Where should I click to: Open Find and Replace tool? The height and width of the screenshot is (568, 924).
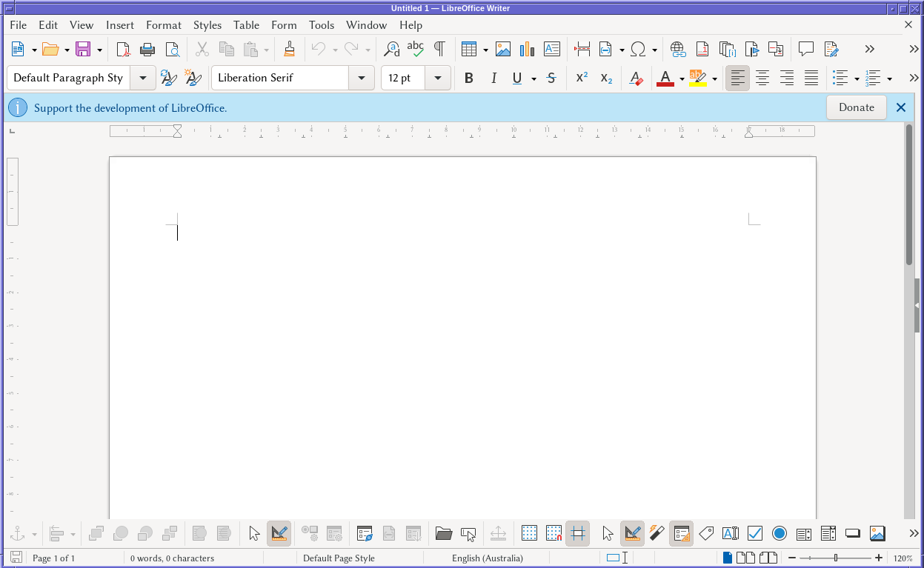391,50
